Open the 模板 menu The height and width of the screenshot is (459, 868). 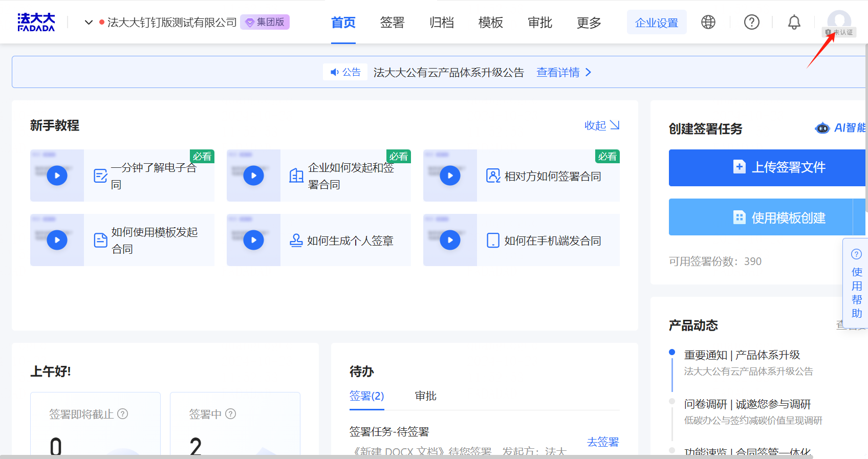point(490,23)
